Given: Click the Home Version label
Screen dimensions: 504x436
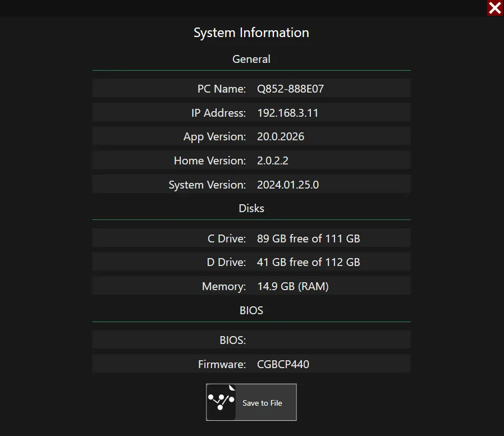Looking at the screenshot, I should point(209,160).
